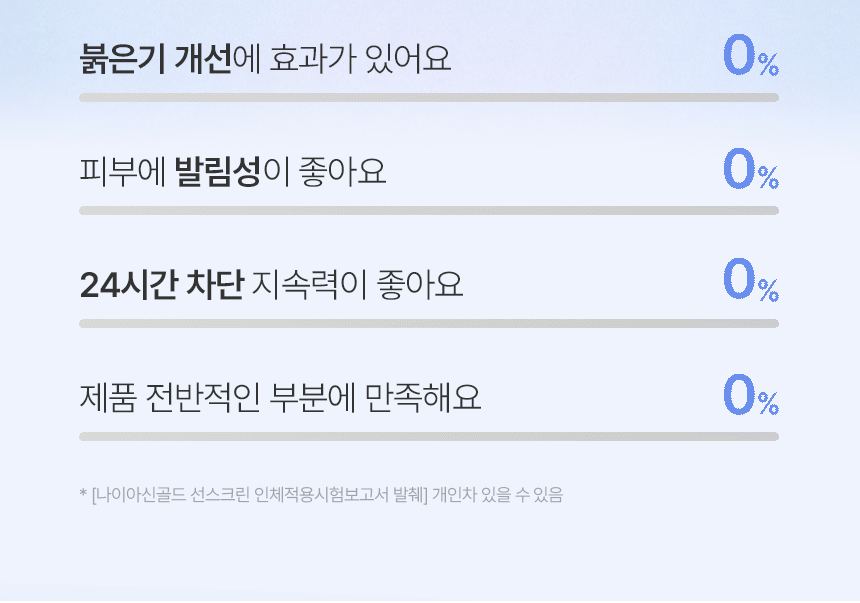This screenshot has width=860, height=603.
Task: Click the progress bar under 발림성 line
Action: [x=429, y=211]
